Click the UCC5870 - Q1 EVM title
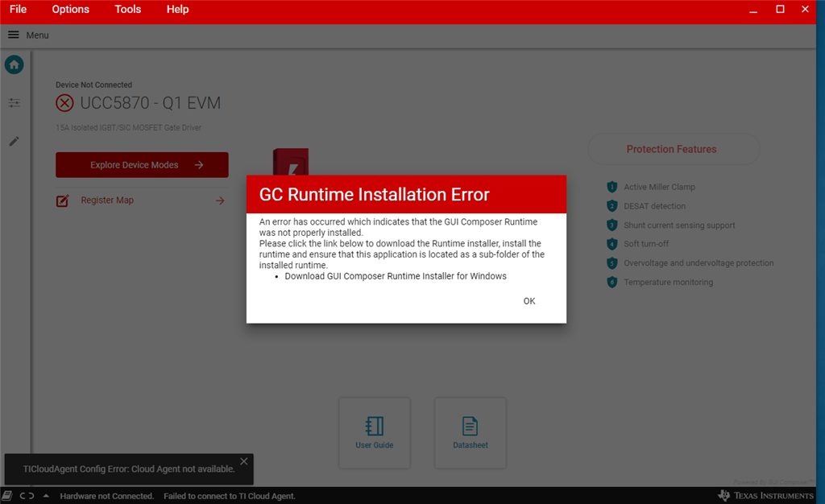Viewport: 825px width, 504px height. coord(151,103)
